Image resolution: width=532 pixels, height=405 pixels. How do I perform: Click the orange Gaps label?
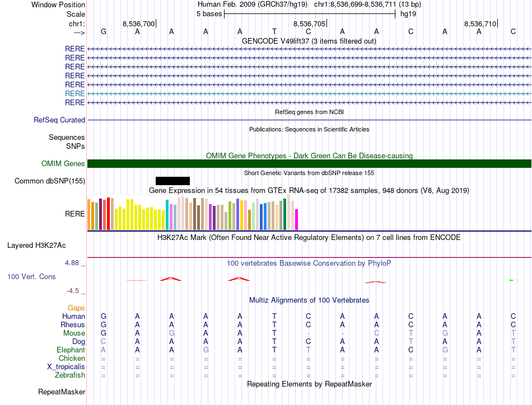[76, 308]
